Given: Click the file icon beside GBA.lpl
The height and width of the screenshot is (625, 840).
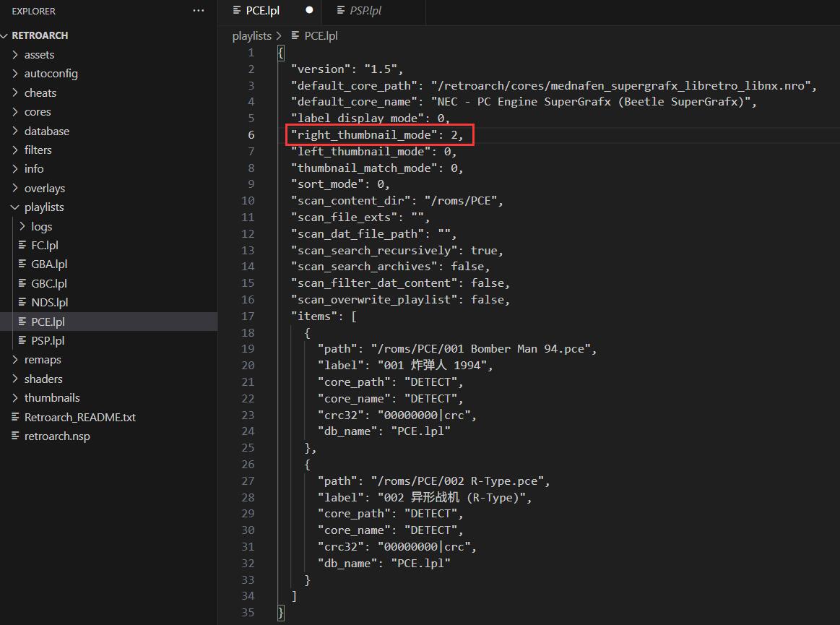Looking at the screenshot, I should (x=22, y=264).
